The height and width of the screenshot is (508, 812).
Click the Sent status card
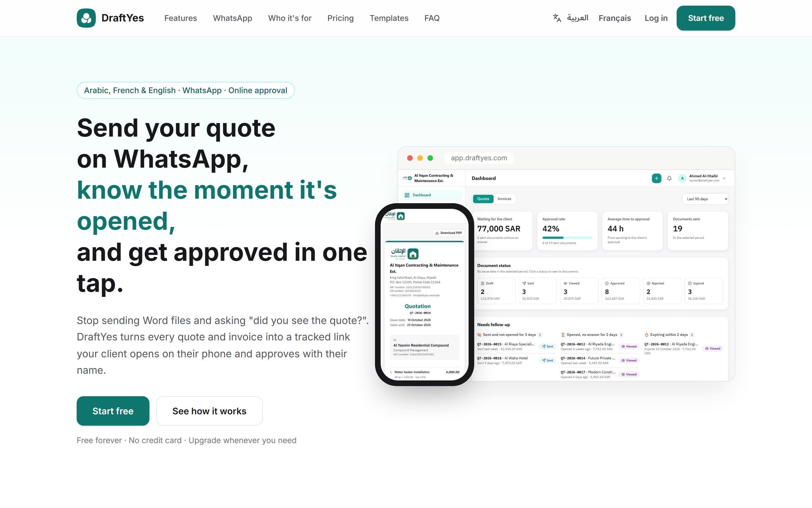538,291
